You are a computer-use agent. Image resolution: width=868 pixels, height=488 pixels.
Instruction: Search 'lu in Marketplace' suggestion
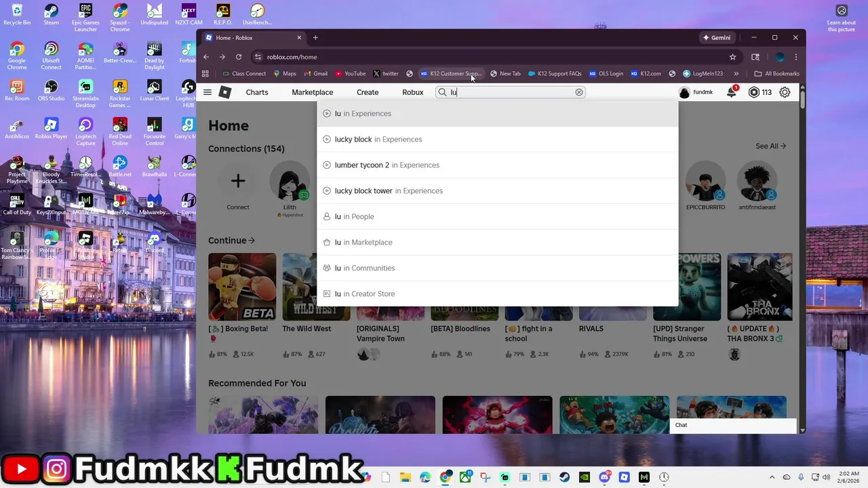point(497,242)
